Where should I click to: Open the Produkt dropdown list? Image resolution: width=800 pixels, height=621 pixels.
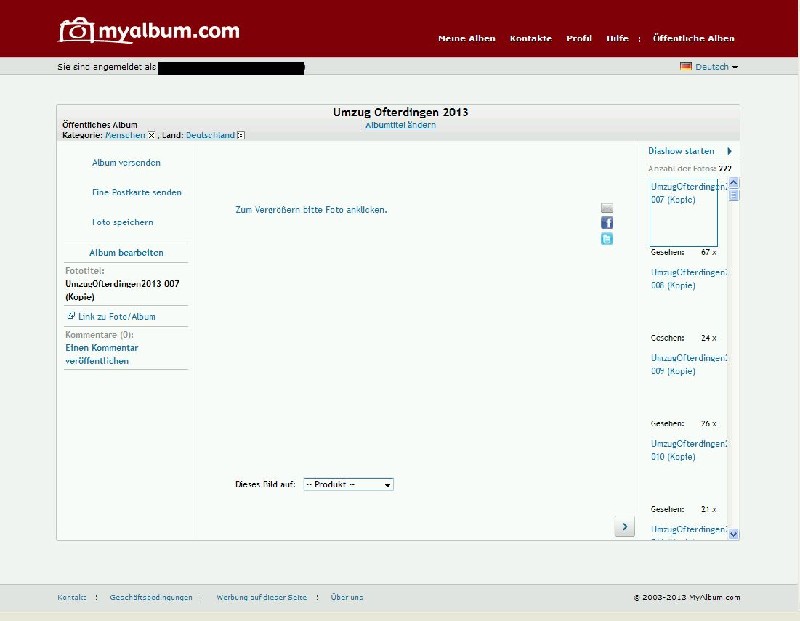coord(348,484)
